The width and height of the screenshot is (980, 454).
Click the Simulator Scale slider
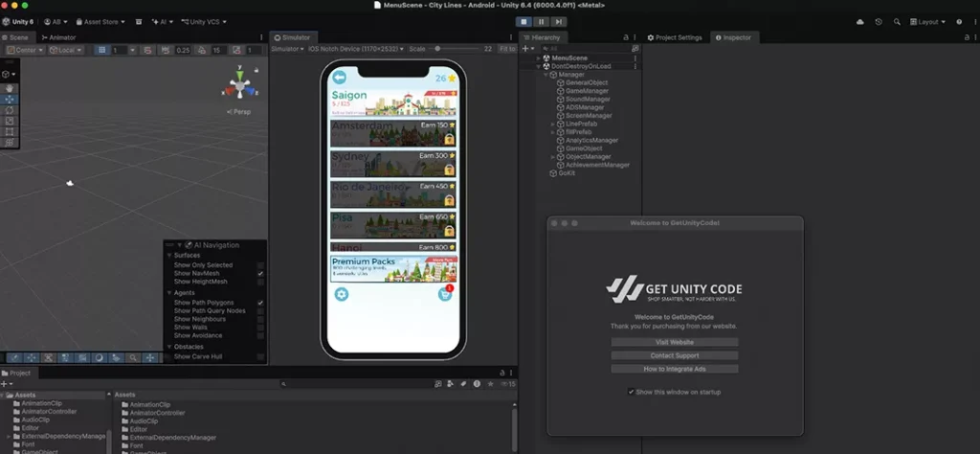click(455, 49)
